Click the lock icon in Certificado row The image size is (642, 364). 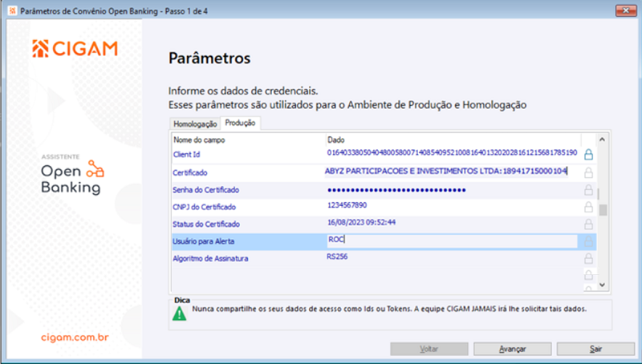(588, 172)
